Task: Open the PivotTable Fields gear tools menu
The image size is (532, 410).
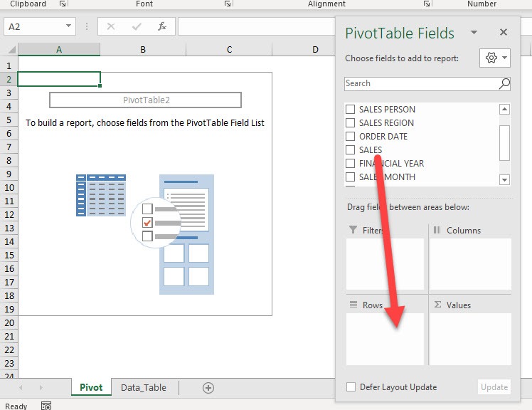Action: pyautogui.click(x=495, y=58)
